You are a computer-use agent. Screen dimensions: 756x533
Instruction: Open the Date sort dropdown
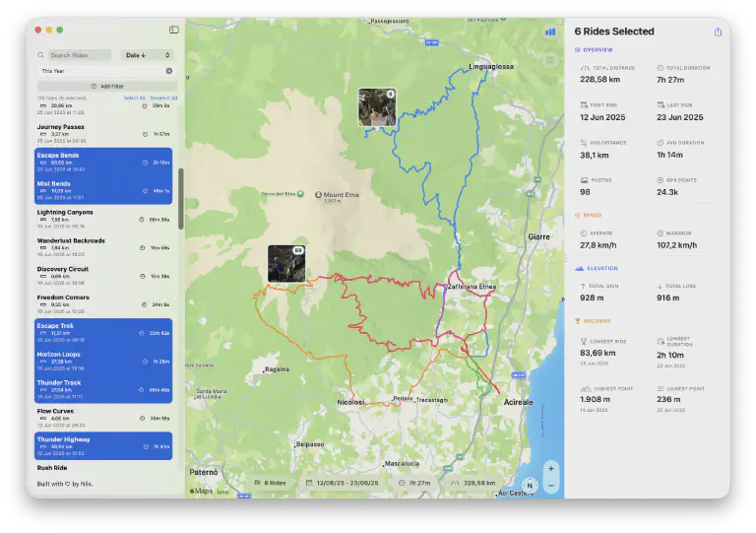coord(147,55)
